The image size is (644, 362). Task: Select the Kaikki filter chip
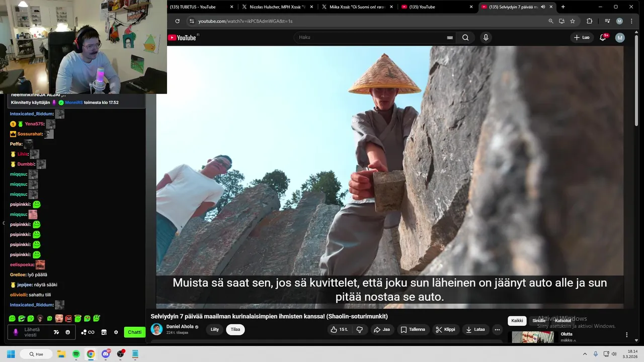tap(517, 321)
